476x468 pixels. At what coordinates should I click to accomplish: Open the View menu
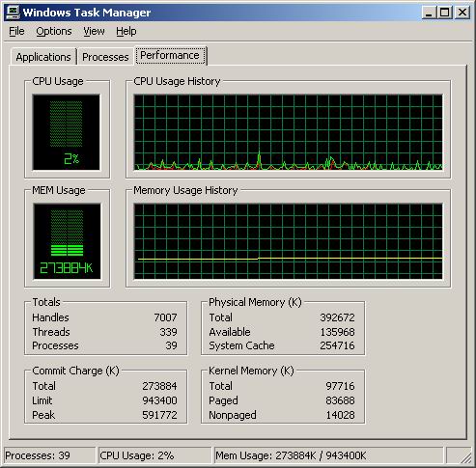(94, 31)
